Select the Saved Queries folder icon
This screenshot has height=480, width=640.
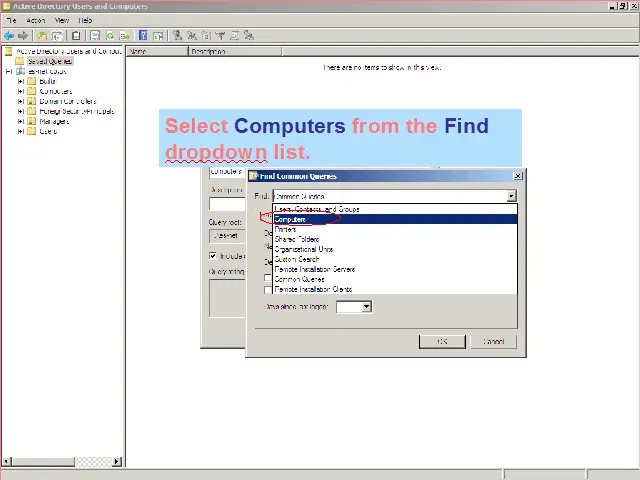click(19, 61)
